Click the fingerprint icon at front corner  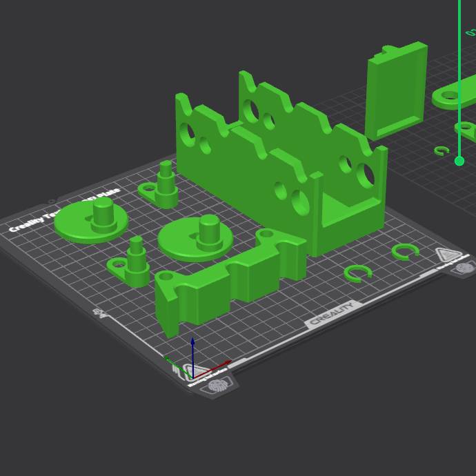coord(218,386)
